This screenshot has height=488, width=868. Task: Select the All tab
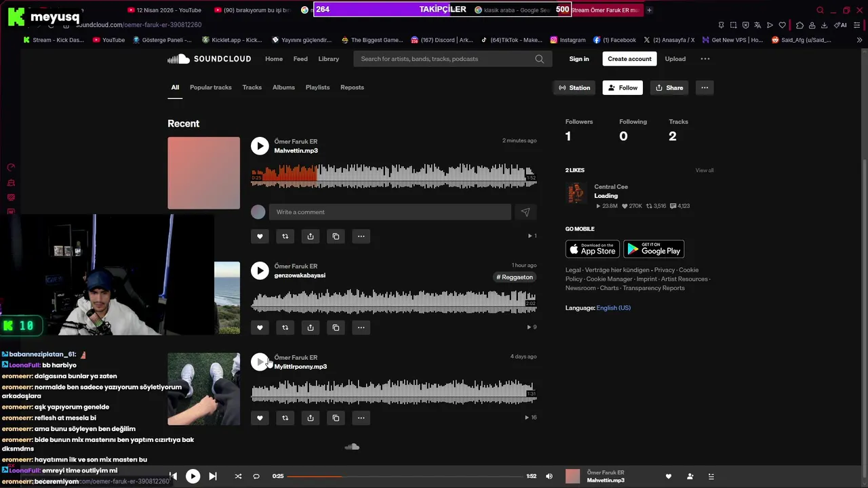175,87
